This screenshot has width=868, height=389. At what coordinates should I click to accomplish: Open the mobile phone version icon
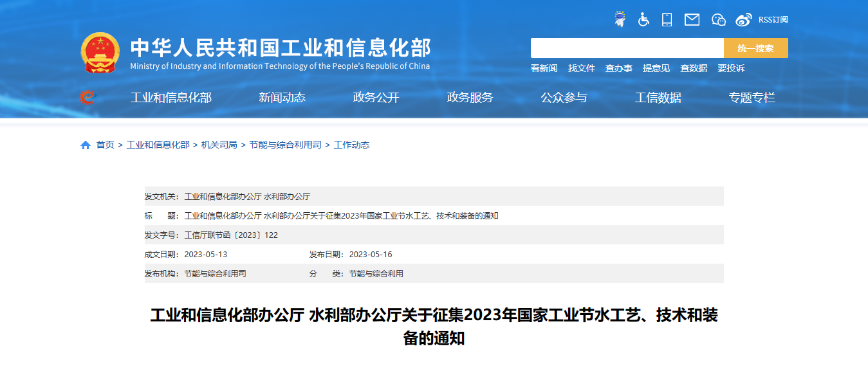667,19
